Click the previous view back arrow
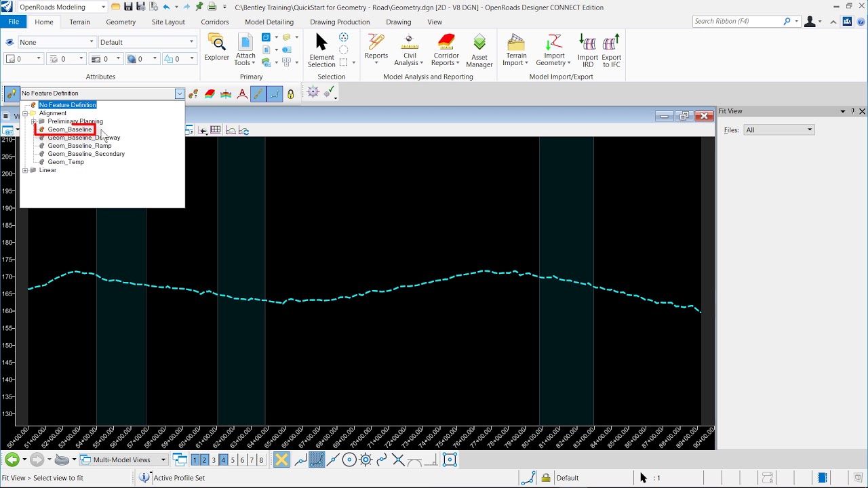This screenshot has width=868, height=488. pos(12,460)
